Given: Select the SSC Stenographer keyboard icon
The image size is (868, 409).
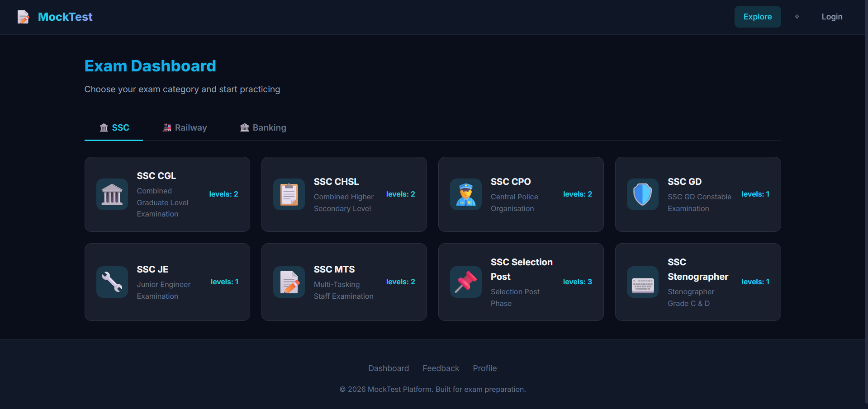Looking at the screenshot, I should (642, 282).
